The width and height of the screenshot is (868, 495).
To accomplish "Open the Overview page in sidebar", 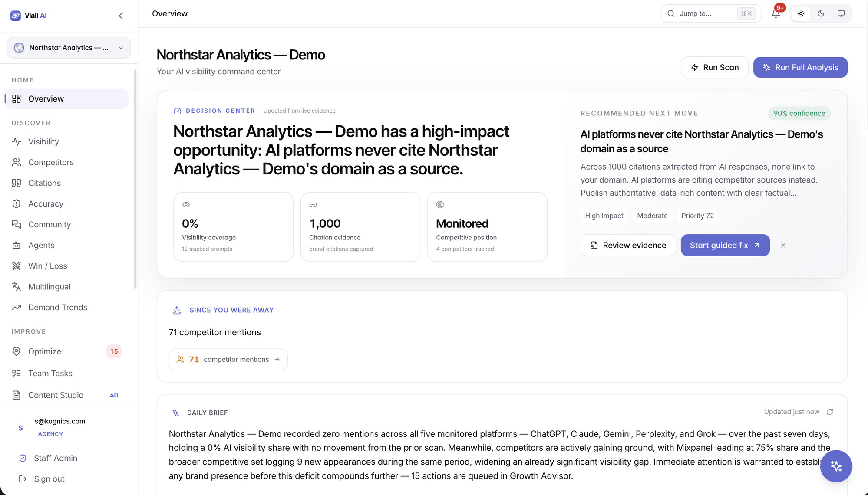I will [67, 98].
